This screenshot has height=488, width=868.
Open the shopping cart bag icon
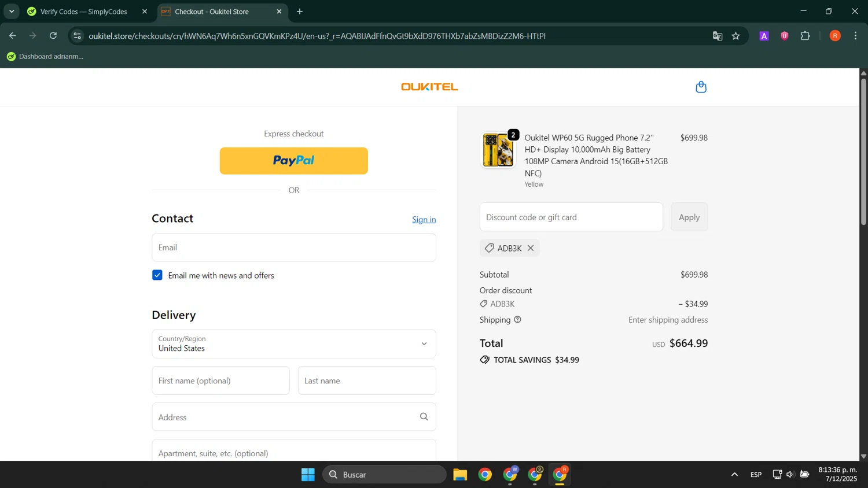coord(701,87)
